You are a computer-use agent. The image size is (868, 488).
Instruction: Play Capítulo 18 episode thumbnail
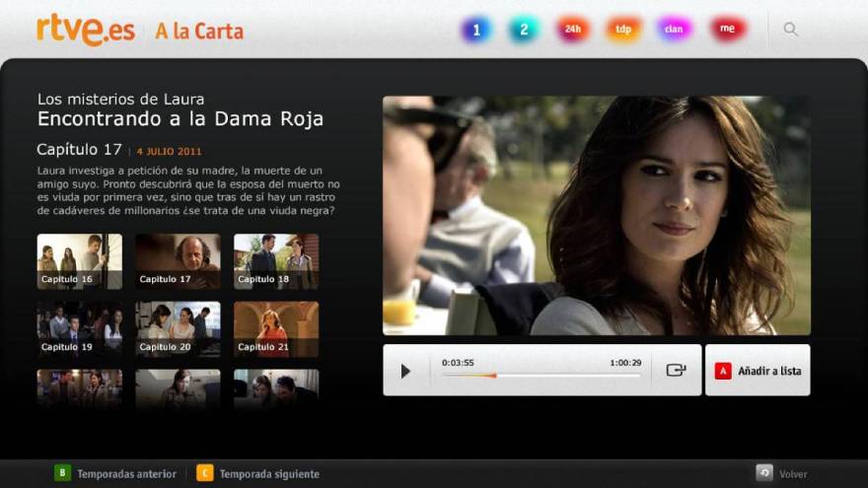click(x=276, y=261)
